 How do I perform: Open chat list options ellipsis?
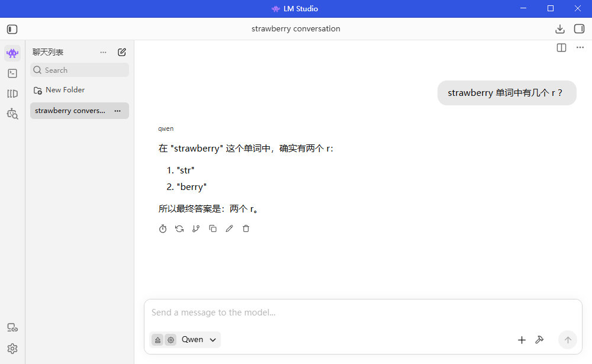[104, 52]
